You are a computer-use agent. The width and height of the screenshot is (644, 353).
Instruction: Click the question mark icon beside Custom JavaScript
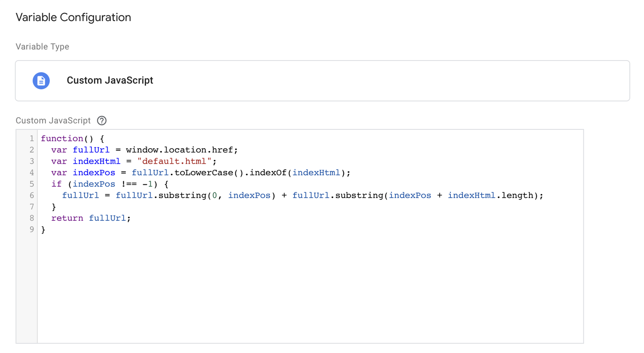(x=101, y=121)
